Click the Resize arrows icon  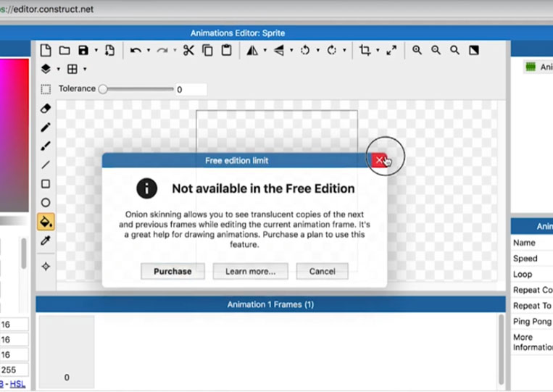pyautogui.click(x=391, y=51)
